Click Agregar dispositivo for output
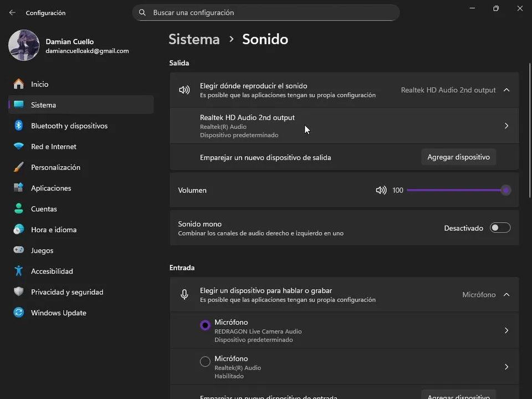532x399 pixels. tap(458, 157)
